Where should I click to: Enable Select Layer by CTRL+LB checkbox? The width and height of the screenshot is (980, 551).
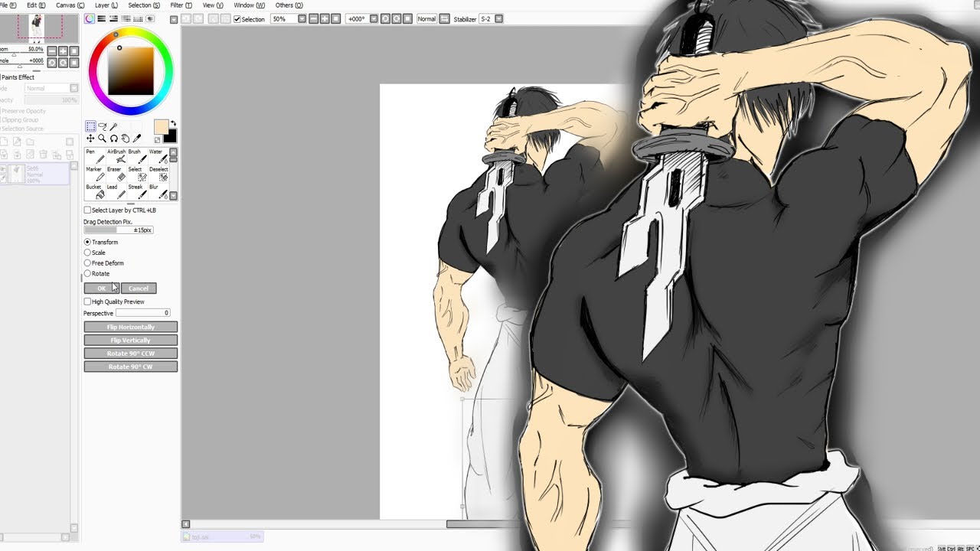pyautogui.click(x=87, y=210)
